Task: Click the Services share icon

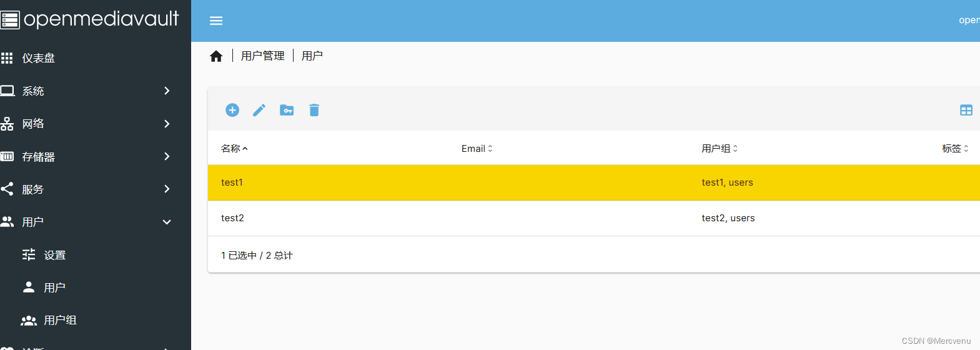Action: pyautogui.click(x=7, y=189)
